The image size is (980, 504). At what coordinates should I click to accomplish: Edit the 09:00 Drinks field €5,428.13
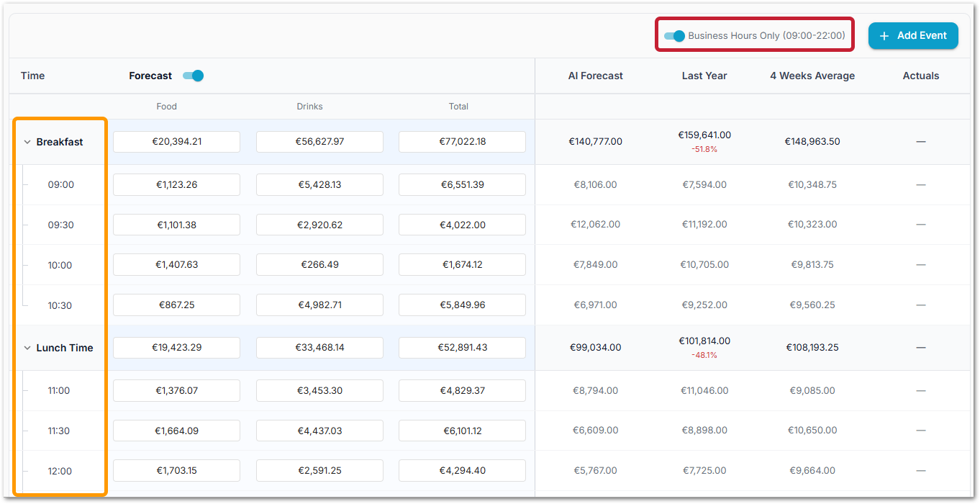(x=319, y=184)
